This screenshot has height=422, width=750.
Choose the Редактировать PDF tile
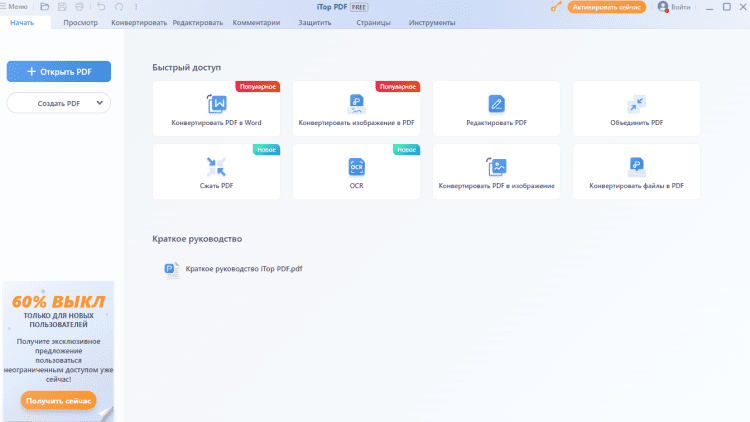pos(496,110)
